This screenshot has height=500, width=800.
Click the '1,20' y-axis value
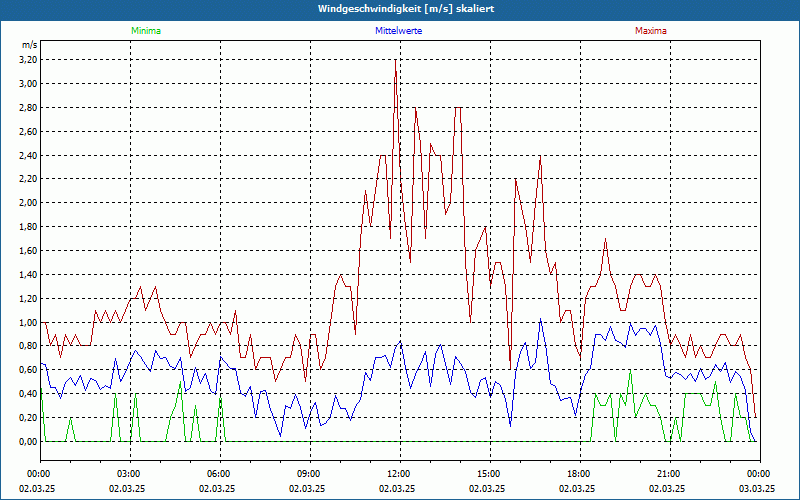tap(28, 298)
